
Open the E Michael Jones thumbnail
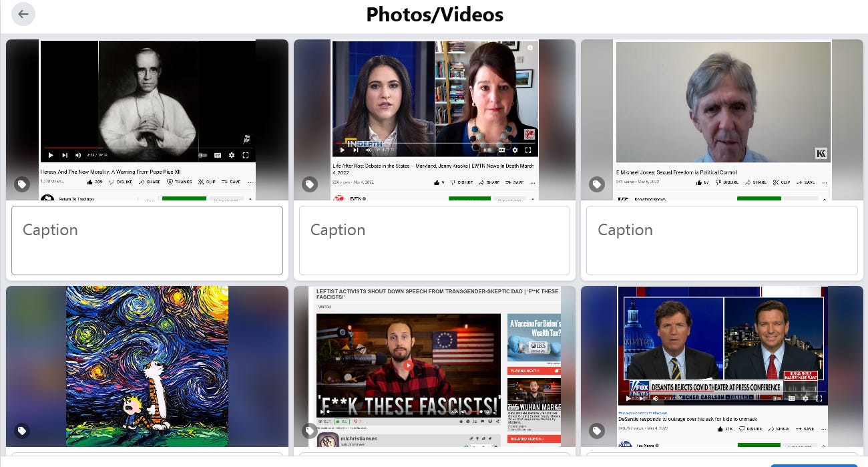(722, 120)
